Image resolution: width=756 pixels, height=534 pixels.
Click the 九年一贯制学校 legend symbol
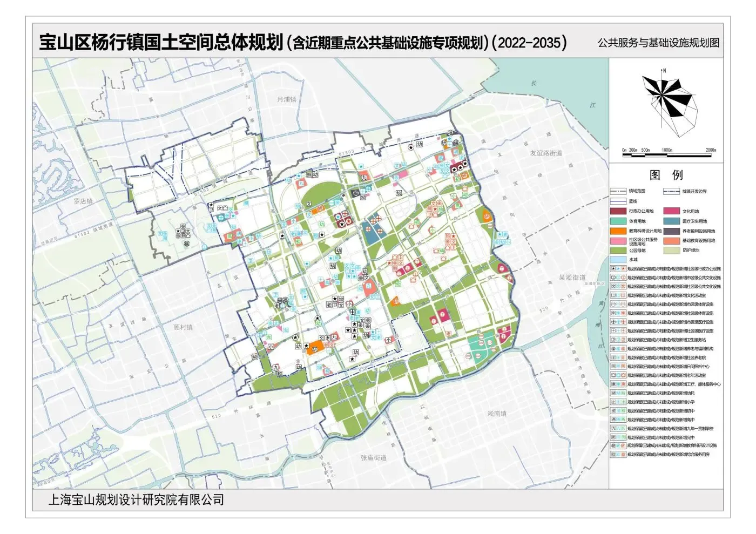[x=618, y=428]
